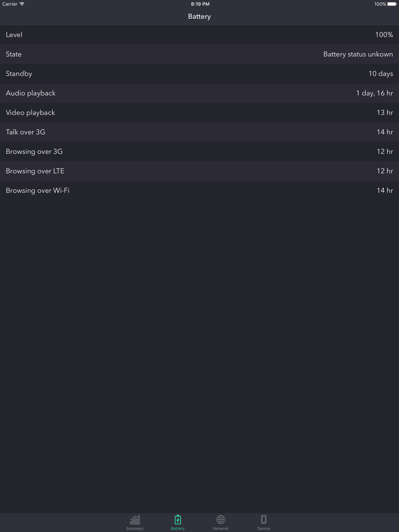Click the 8:19 PM status bar clock

click(x=200, y=4)
